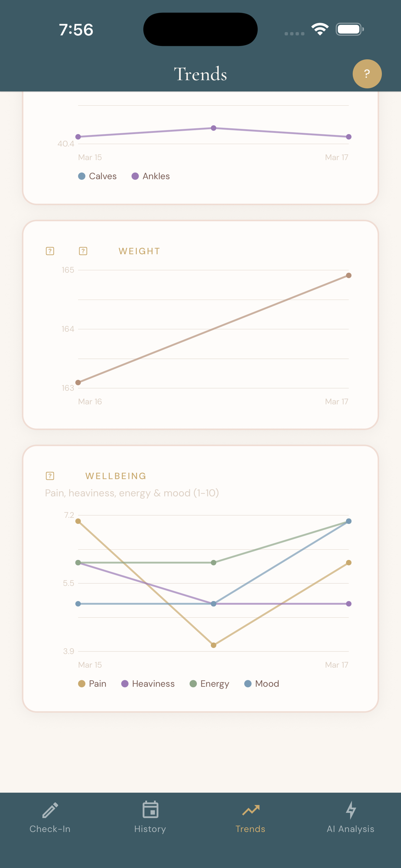401x868 pixels.
Task: Open the help button in the top bar
Action: [x=367, y=73]
